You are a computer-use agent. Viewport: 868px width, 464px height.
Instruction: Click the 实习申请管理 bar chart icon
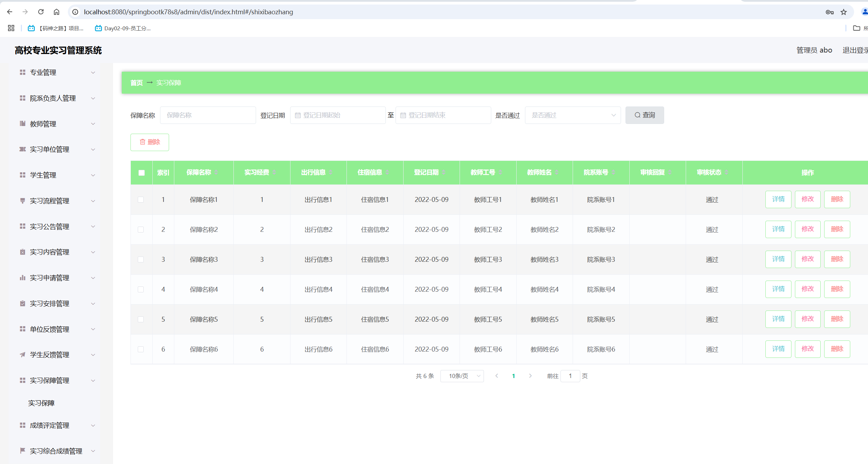click(23, 277)
